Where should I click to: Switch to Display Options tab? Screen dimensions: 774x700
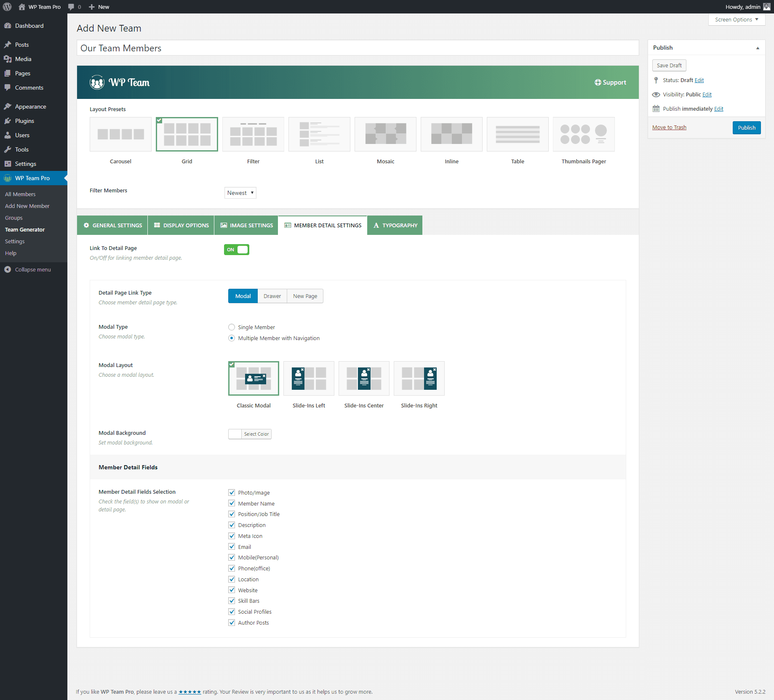[x=181, y=225]
